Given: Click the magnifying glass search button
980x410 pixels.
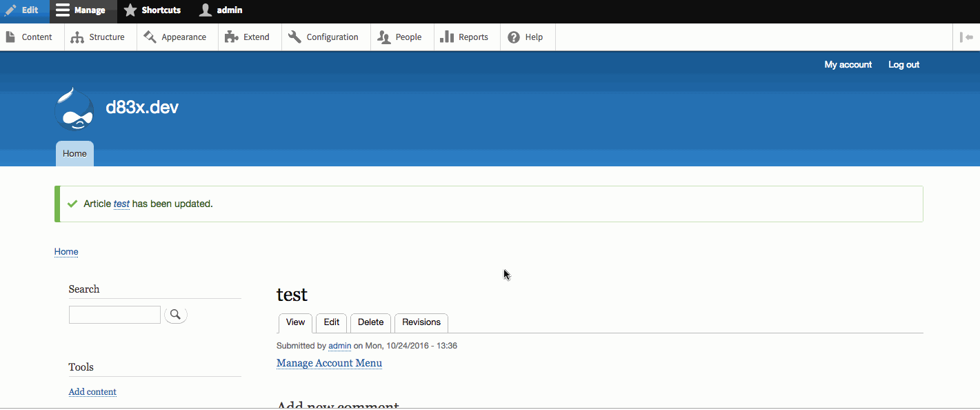Looking at the screenshot, I should point(176,315).
